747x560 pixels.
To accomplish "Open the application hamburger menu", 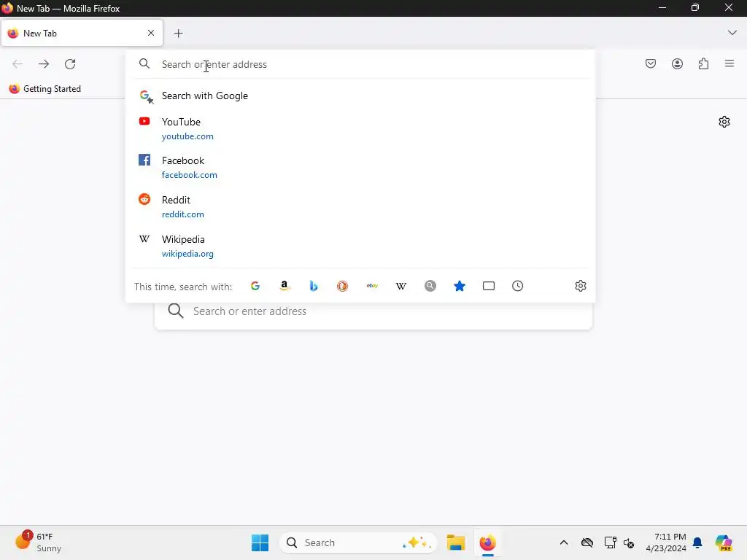I will 729,63.
